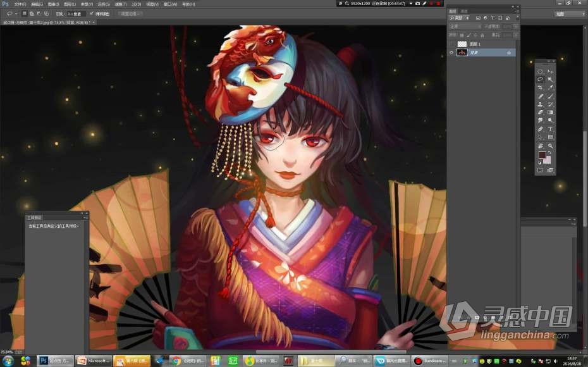
Task: Click New Selection mode icon in options bar
Action: coord(25,13)
